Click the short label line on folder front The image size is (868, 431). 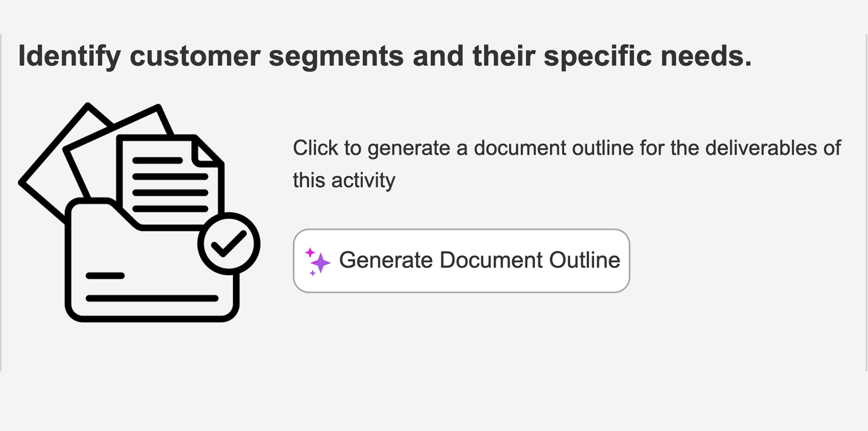point(105,276)
